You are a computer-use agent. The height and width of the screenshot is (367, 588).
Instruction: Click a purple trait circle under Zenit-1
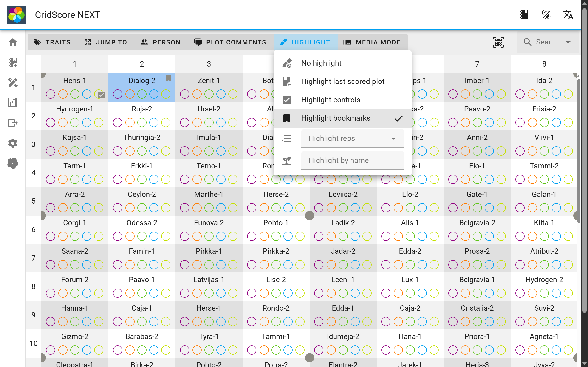tap(185, 94)
